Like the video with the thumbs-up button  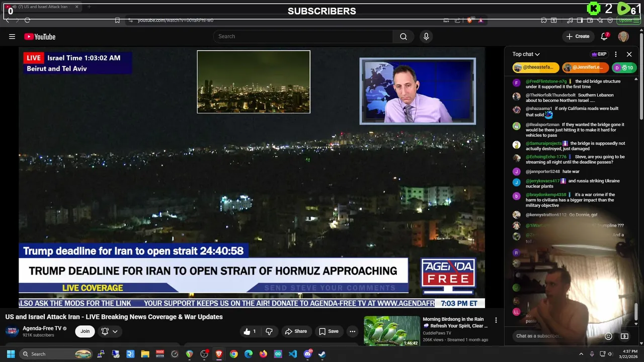point(251,331)
